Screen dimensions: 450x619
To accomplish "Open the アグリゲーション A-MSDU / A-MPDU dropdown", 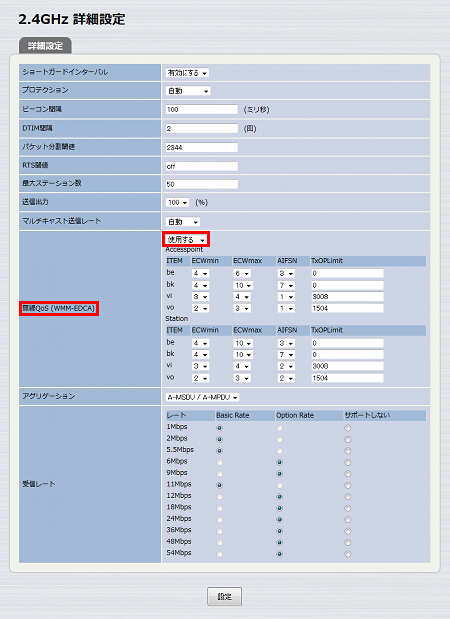I will (202, 398).
